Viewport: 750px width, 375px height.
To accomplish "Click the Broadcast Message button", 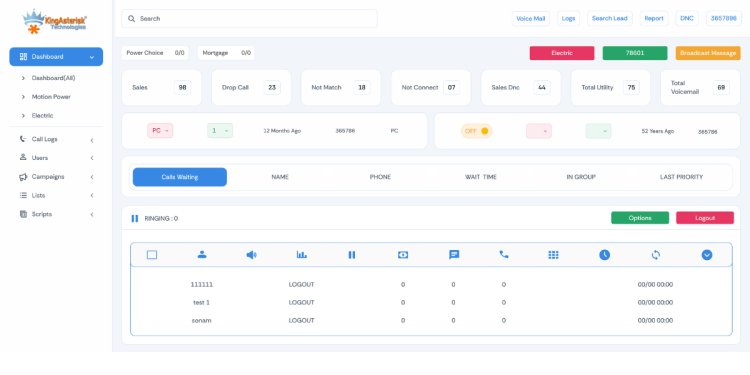I will point(708,53).
